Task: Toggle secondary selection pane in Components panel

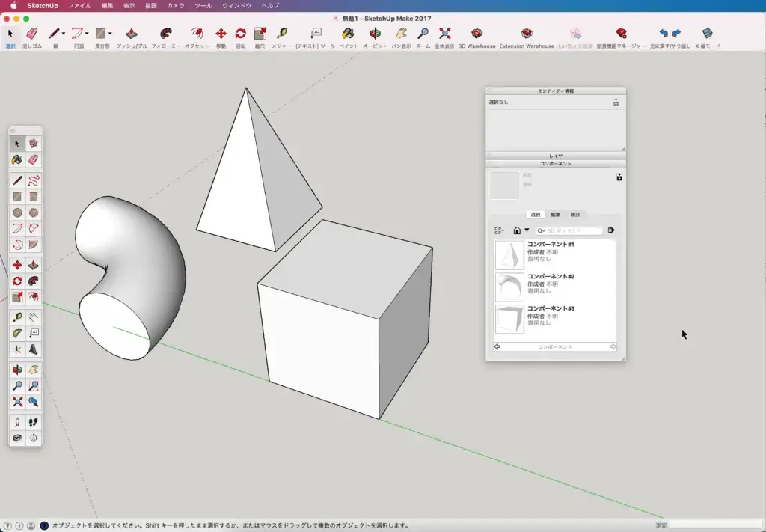Action: click(619, 177)
